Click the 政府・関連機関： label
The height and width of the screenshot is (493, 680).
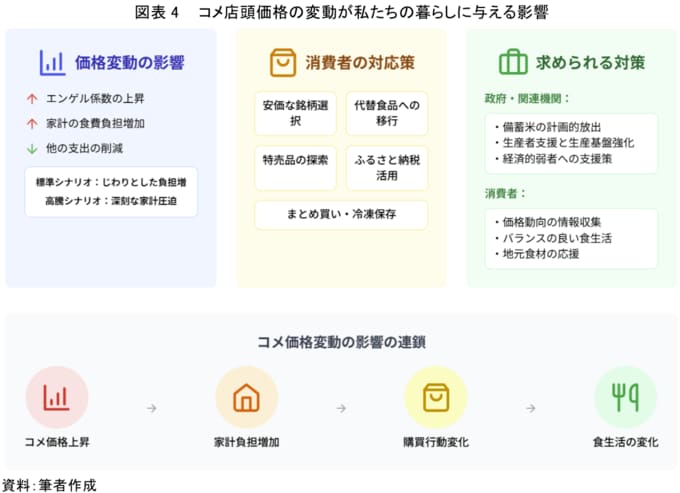click(526, 99)
